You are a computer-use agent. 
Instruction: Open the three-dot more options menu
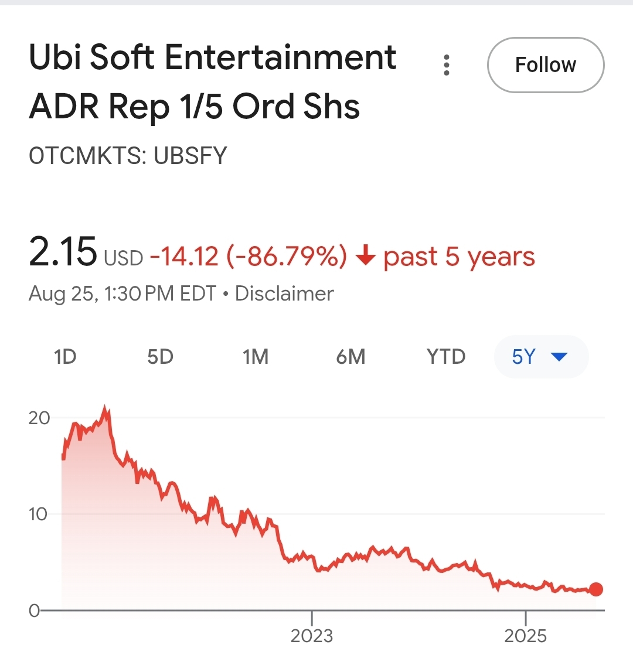[447, 65]
